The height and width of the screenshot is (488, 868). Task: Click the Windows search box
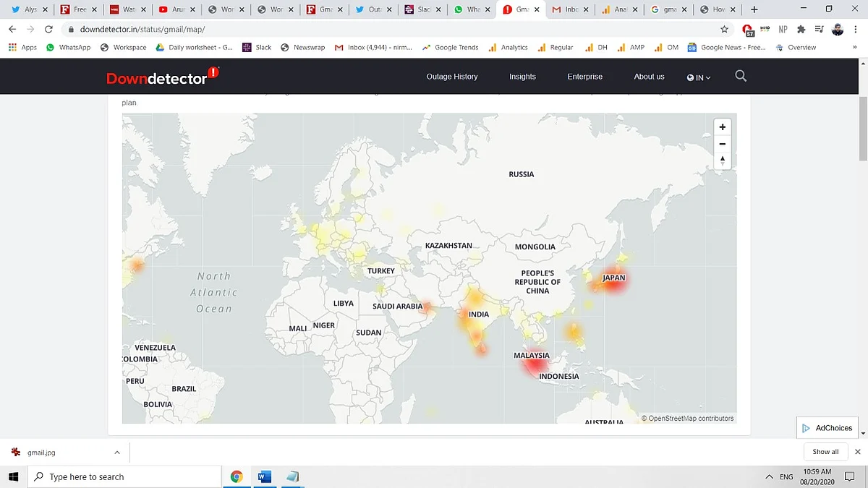tap(124, 476)
